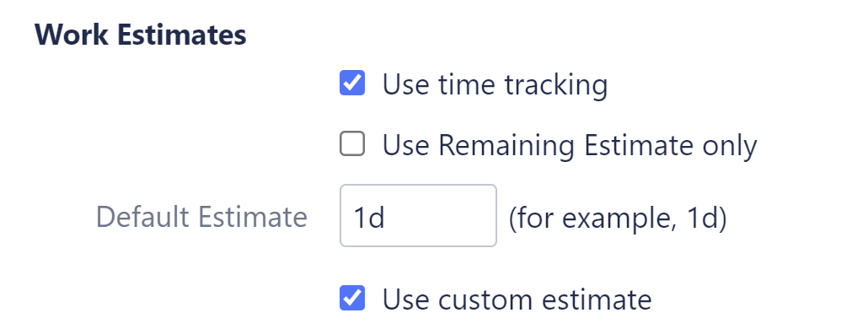Click into the Default Estimate input field

point(418,215)
